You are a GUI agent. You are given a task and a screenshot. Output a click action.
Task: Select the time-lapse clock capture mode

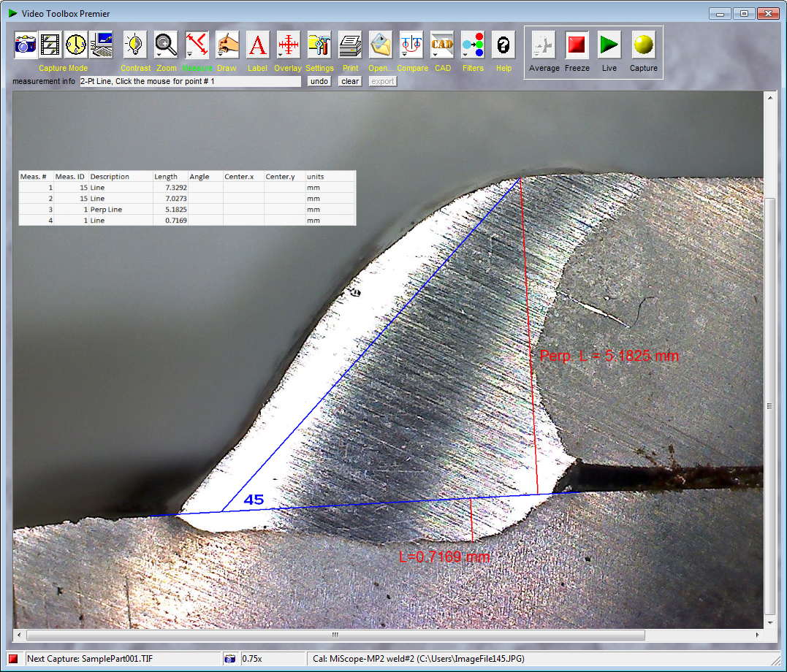75,45
